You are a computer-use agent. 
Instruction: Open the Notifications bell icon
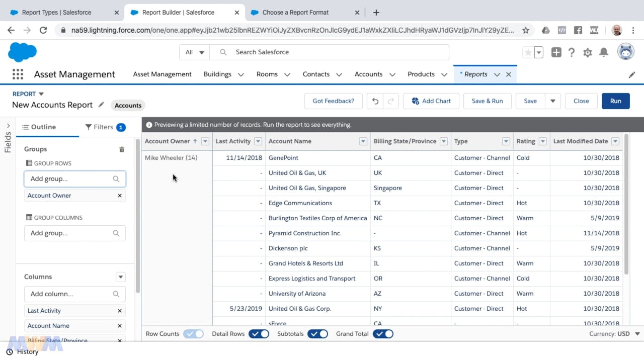coord(604,52)
